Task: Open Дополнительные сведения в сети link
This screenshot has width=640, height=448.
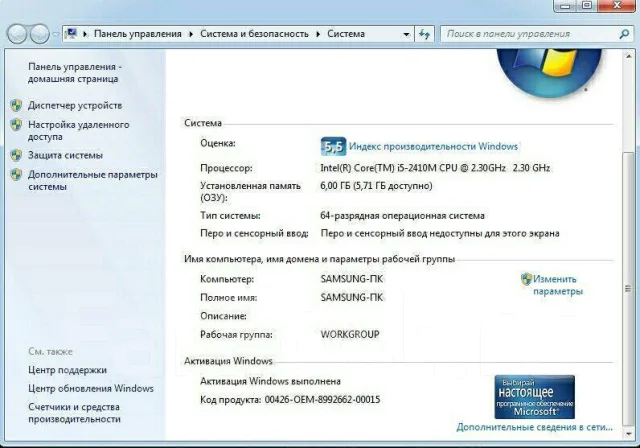Action: tap(534, 427)
